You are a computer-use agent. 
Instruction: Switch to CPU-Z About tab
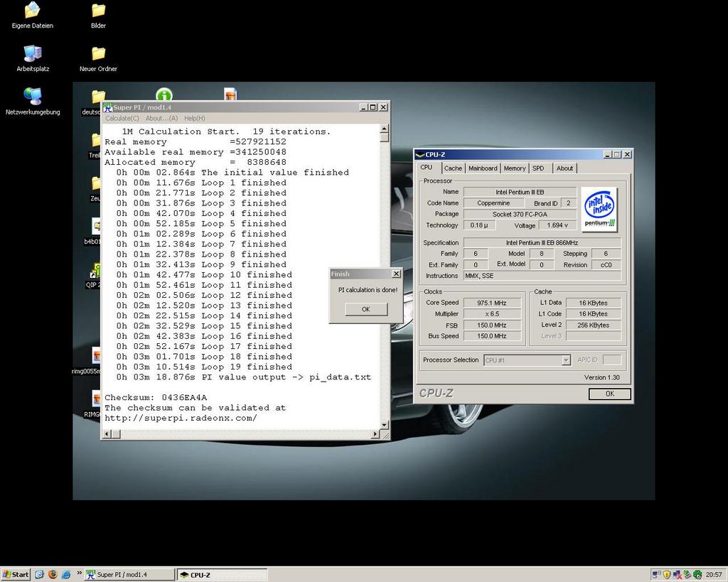point(564,168)
